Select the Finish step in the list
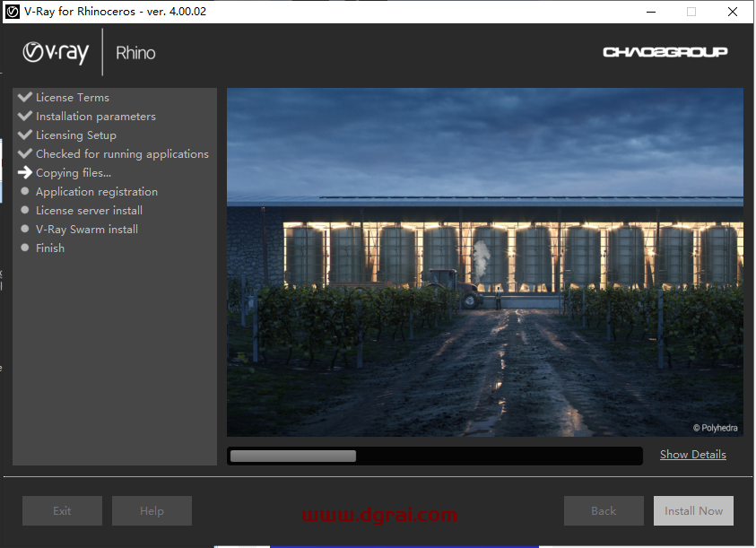 pyautogui.click(x=50, y=248)
